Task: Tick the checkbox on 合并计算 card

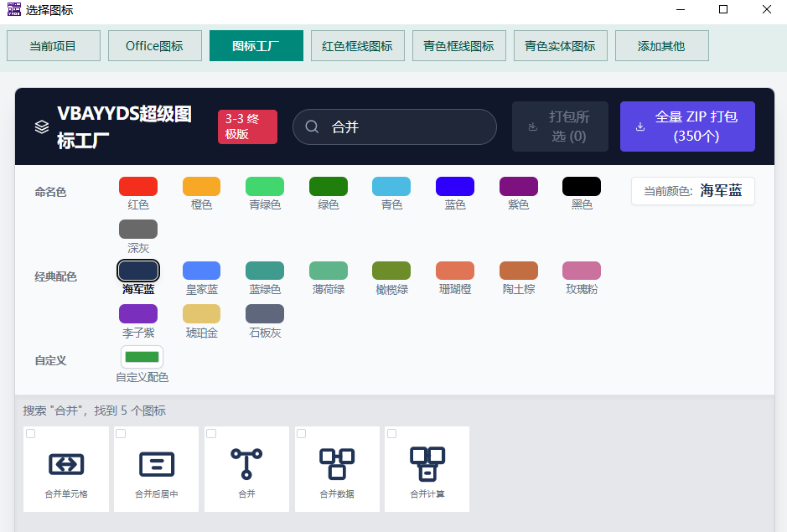Action: [392, 434]
